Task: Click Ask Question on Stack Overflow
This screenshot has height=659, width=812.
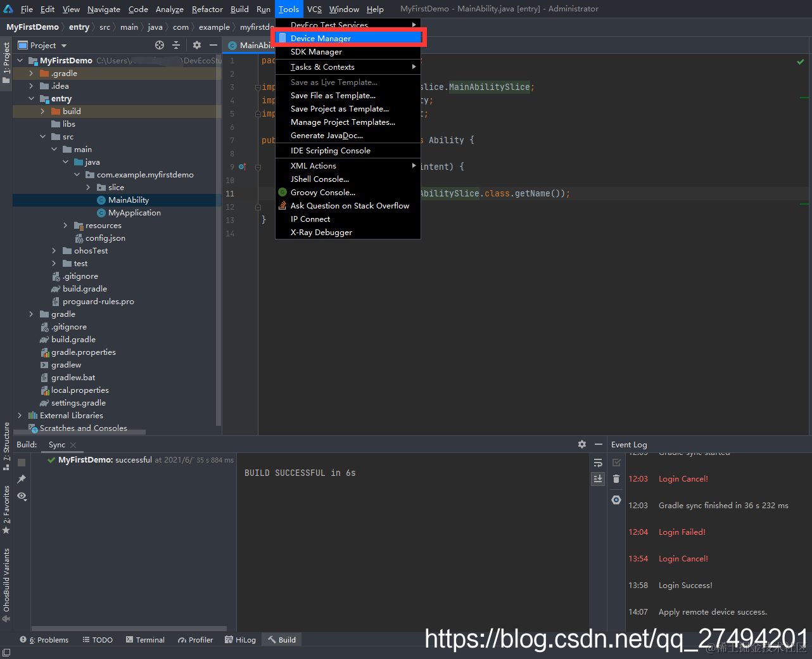Action: pyautogui.click(x=348, y=206)
